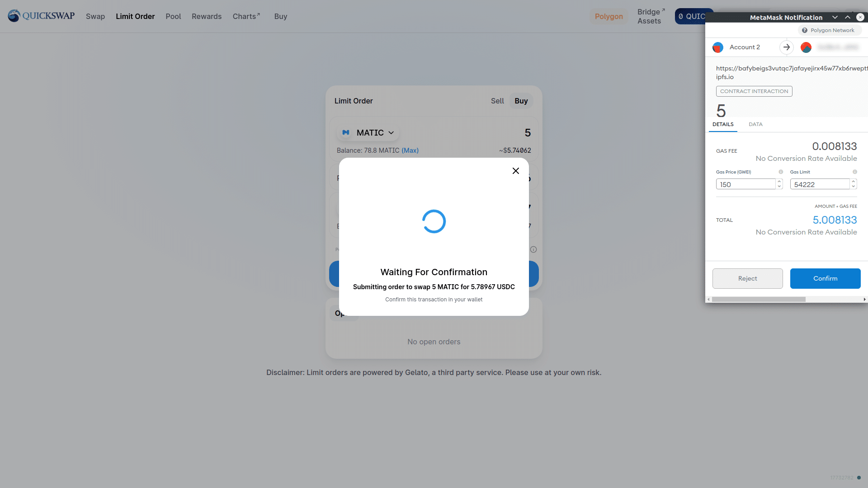This screenshot has height=488, width=868.
Task: Open the Pool menu item
Action: pos(173,16)
